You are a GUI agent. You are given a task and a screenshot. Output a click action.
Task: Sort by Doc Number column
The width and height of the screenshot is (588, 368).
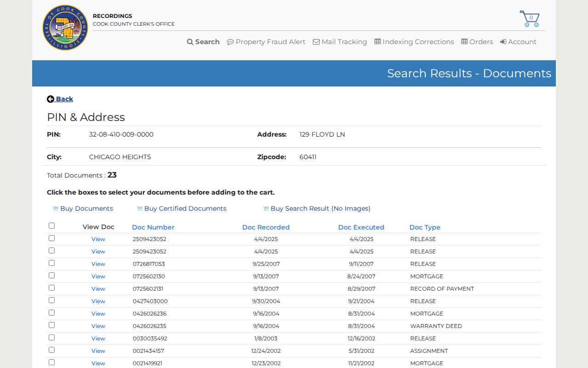coord(153,227)
